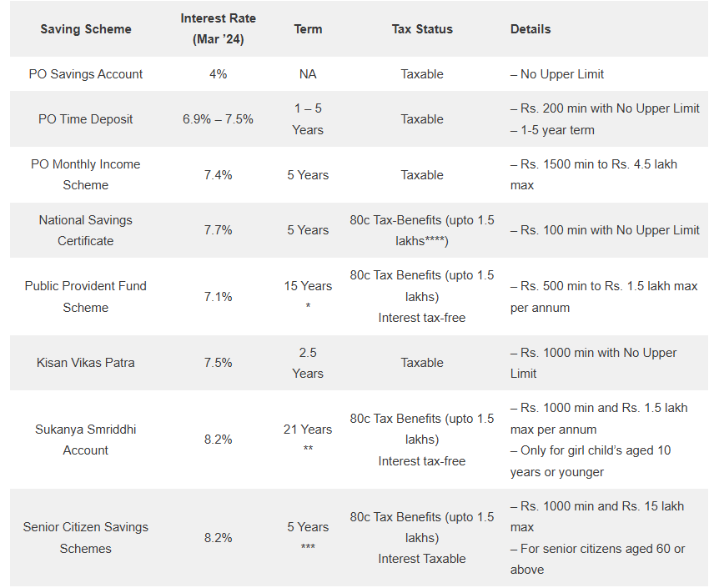Select the 21 Years term cell
This screenshot has height=588, width=714.
click(x=308, y=430)
